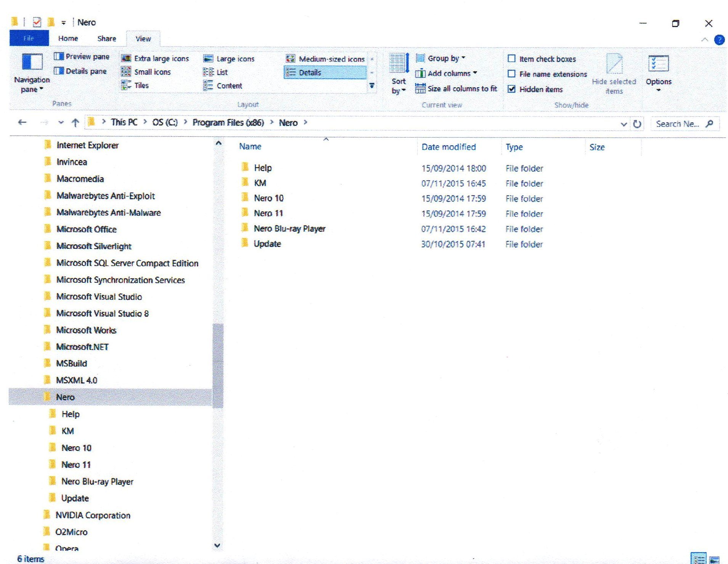
Task: Click Size all columns to fit
Action: (x=456, y=89)
